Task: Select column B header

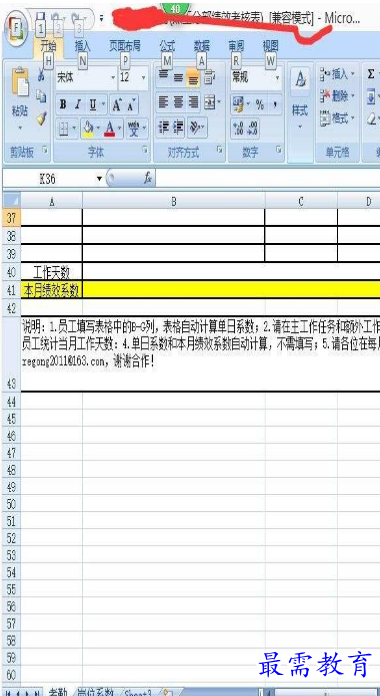Action: point(174,202)
